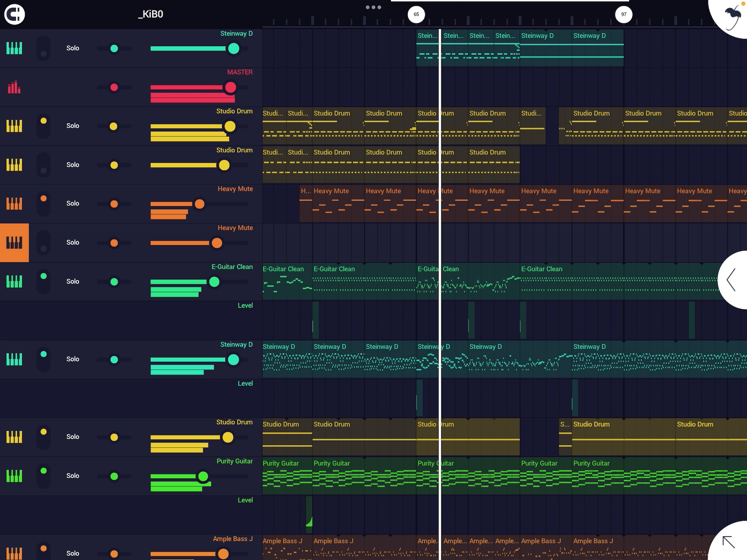This screenshot has width=747, height=560.
Task: Open the Cubasis logo menu in the top-left corner
Action: 14,14
